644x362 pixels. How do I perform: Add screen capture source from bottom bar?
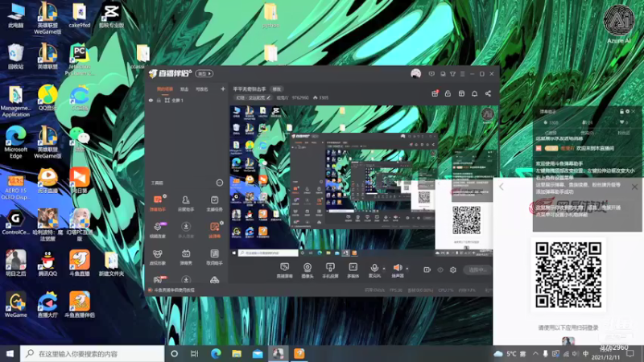[284, 270]
